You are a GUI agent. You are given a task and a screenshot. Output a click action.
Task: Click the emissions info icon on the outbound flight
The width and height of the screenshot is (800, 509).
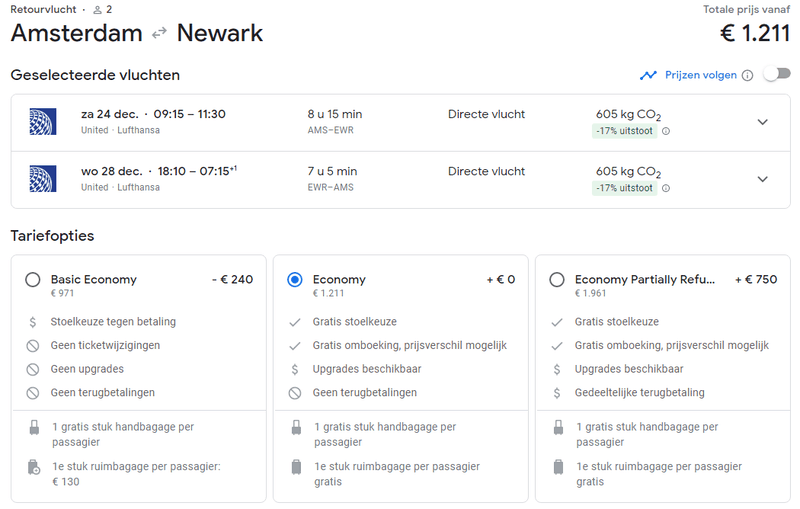pos(666,131)
